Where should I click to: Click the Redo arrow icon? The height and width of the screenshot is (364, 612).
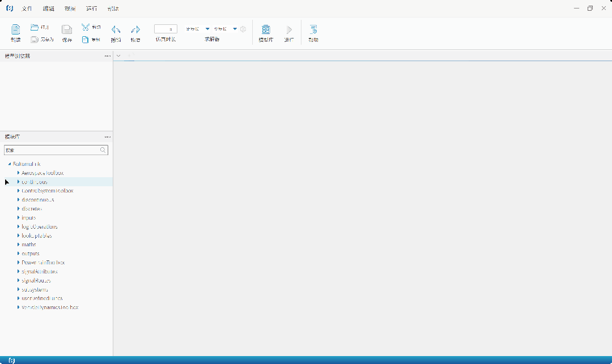point(135,30)
